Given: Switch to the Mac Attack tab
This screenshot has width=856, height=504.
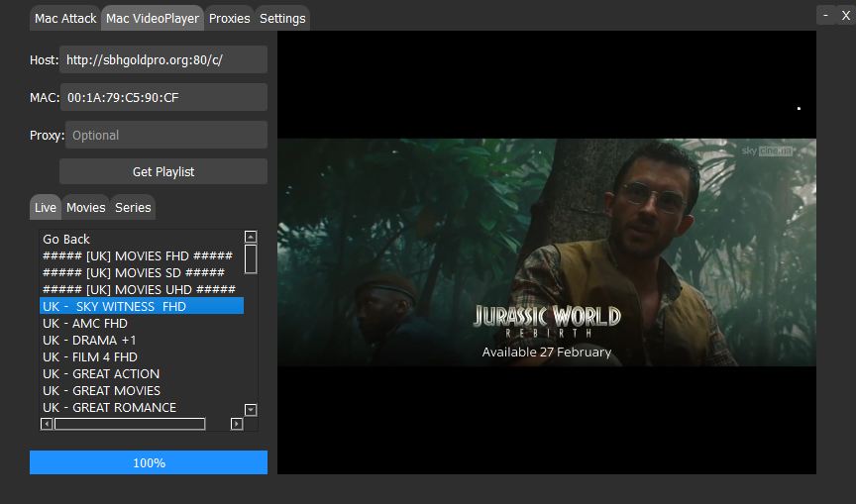Looking at the screenshot, I should 65,18.
